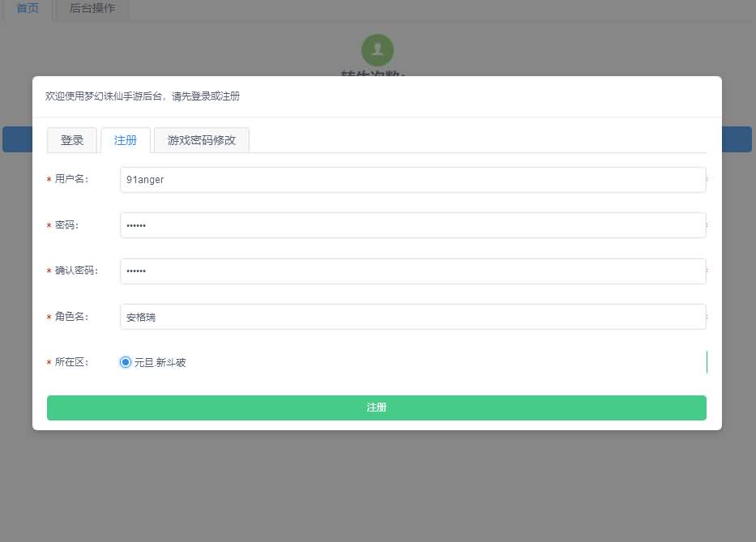Select the 注册 tab in dialog

click(x=126, y=140)
